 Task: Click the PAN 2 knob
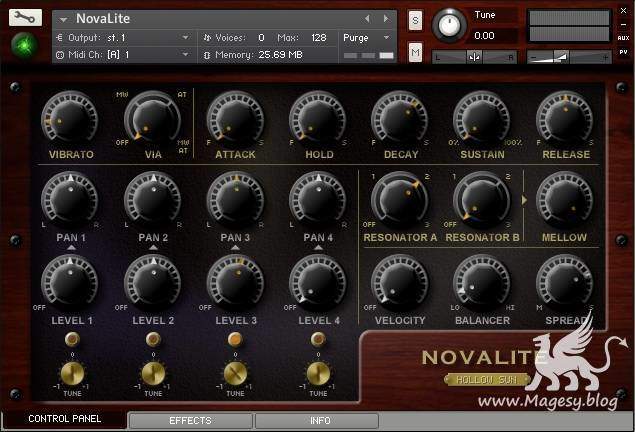coord(152,200)
